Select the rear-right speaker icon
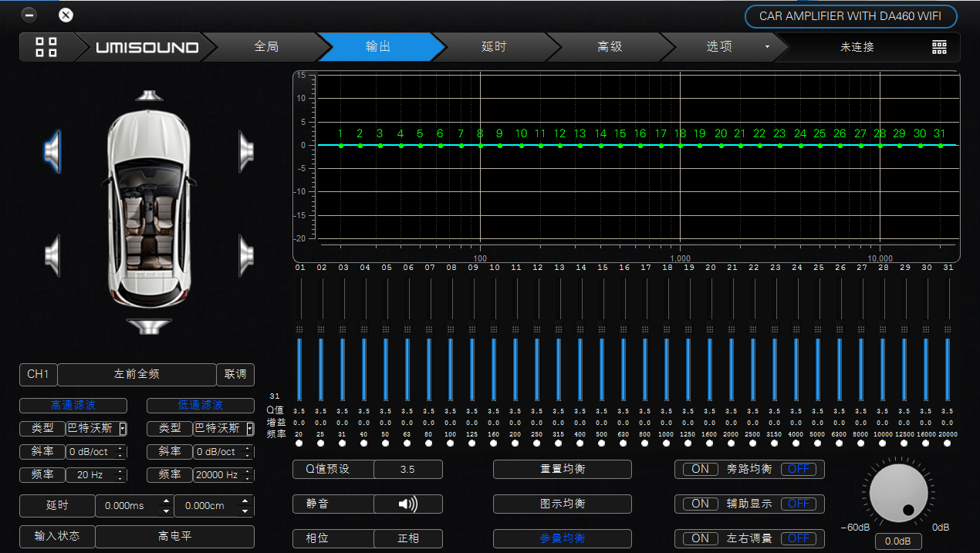Screen dimensions: 980x553 tap(246, 255)
